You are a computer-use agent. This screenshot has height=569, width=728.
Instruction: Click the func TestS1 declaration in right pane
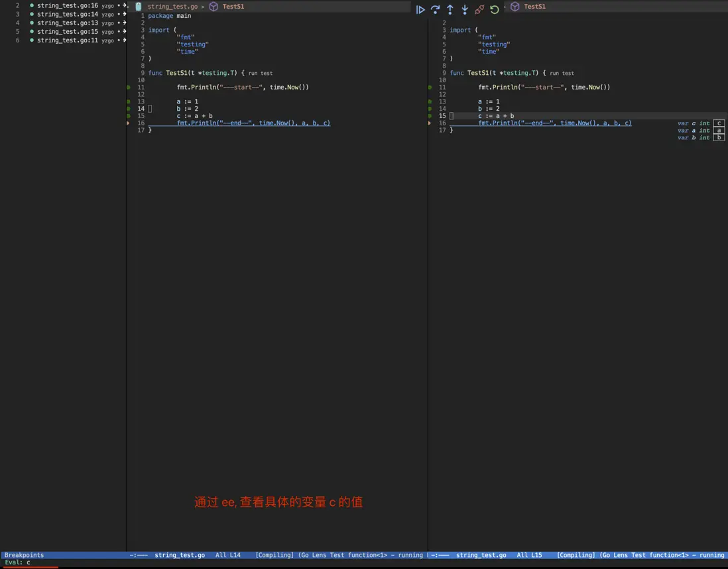click(498, 73)
